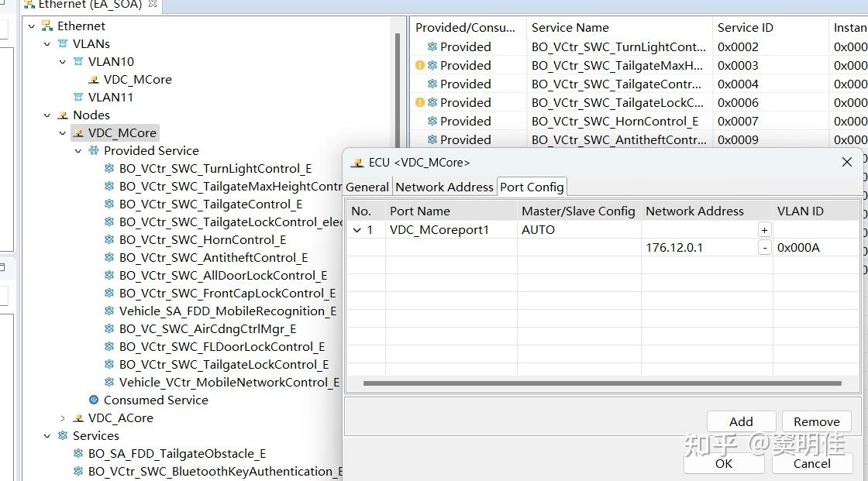This screenshot has width=868, height=481.
Task: Click the Consumed Service icon
Action: coord(93,400)
